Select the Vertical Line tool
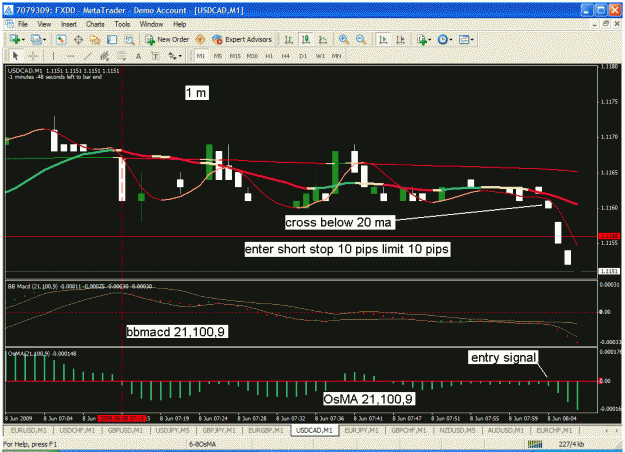Viewport: 625px width, 452px height. [x=53, y=56]
